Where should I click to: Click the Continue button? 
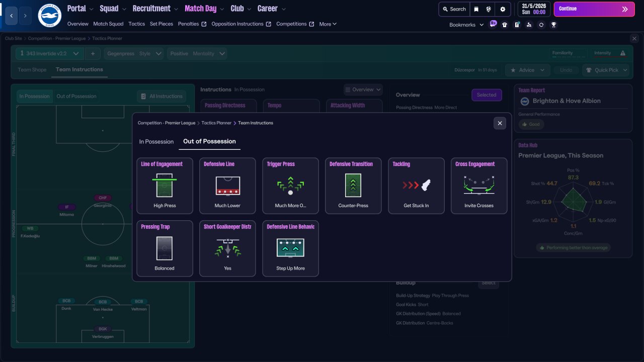click(595, 9)
